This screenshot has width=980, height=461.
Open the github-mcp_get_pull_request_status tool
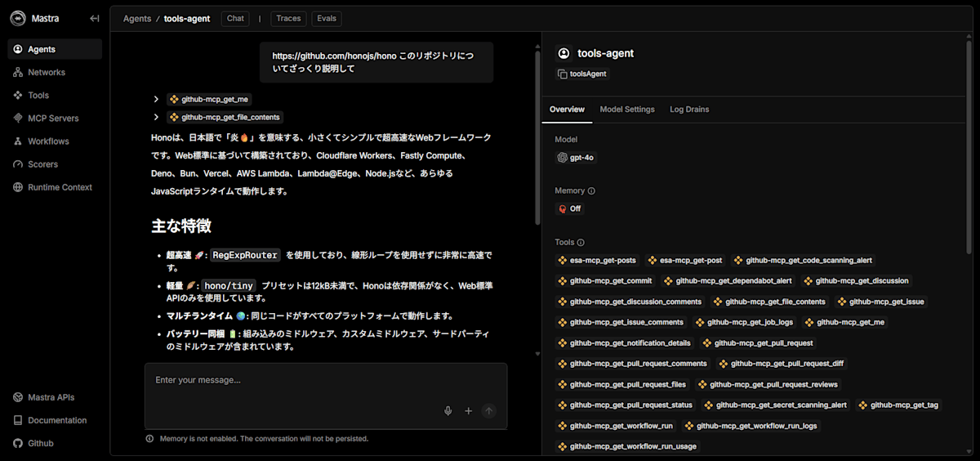click(625, 405)
